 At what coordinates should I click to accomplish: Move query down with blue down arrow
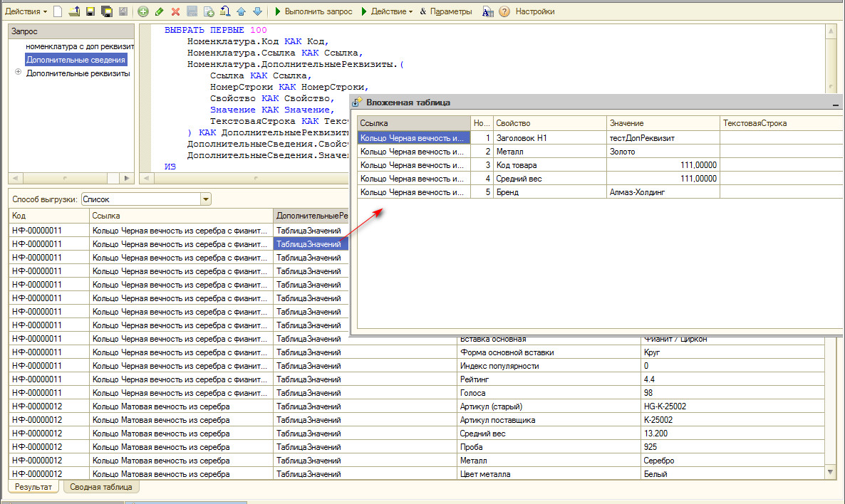coord(257,11)
